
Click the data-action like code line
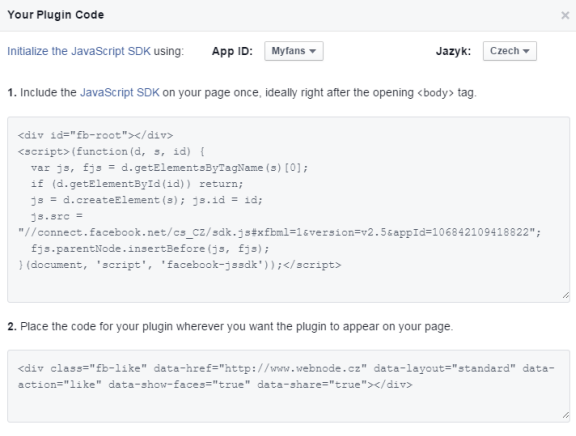215,385
